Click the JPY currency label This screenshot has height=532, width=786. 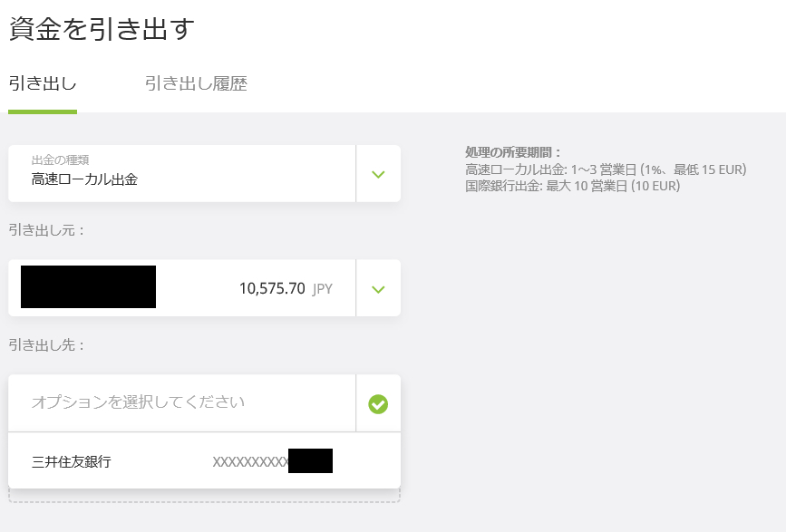pyautogui.click(x=323, y=289)
